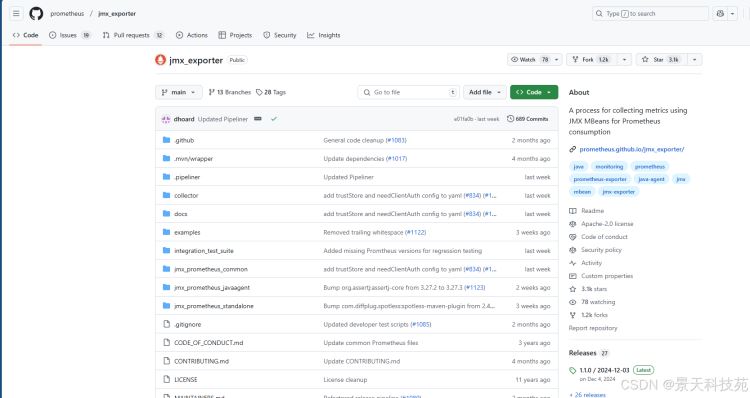Switch to the Pull requests tab

pos(132,35)
